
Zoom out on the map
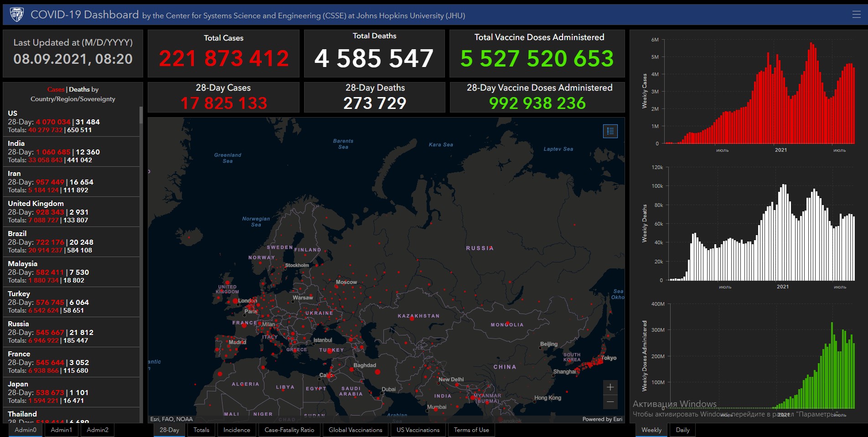click(x=610, y=402)
